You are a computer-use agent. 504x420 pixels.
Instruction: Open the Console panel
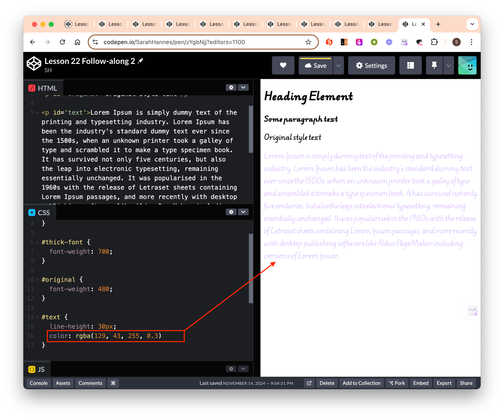[x=38, y=383]
